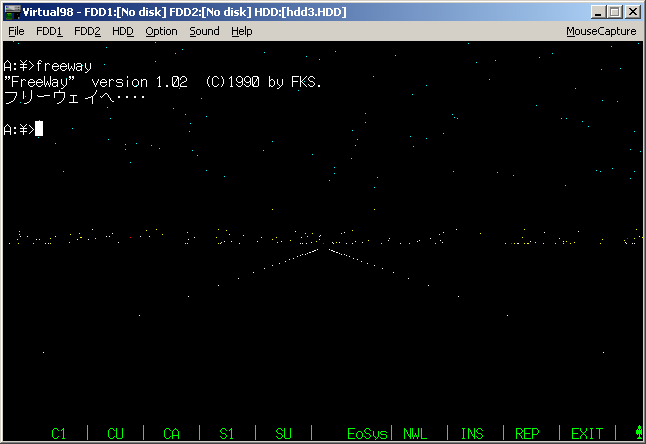Open the FDD1 menu

point(49,31)
